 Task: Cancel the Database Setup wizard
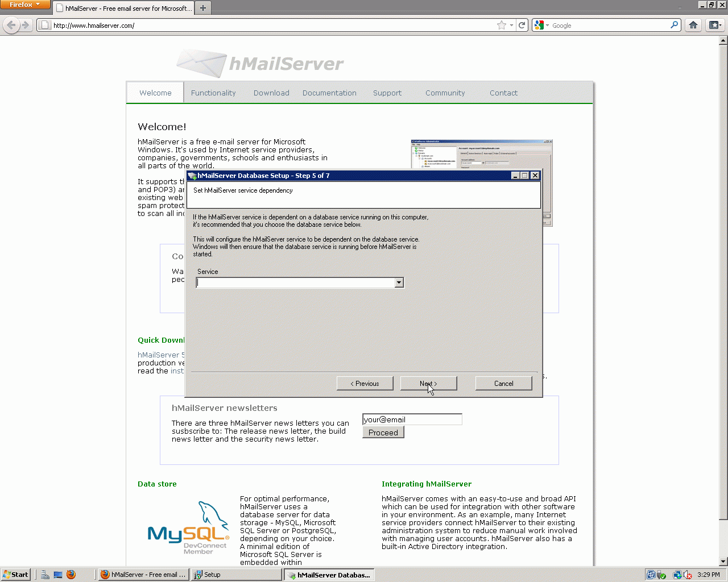click(x=503, y=384)
